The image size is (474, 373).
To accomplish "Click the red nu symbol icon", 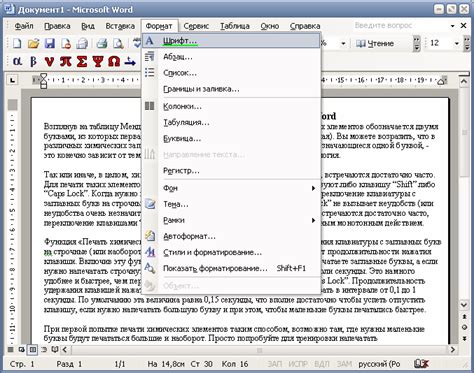I will coord(49,62).
